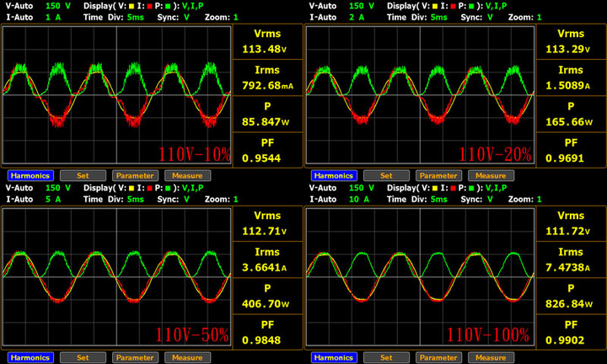Click Set in the 110V-10% screen
This screenshot has width=607, height=364.
[83, 175]
